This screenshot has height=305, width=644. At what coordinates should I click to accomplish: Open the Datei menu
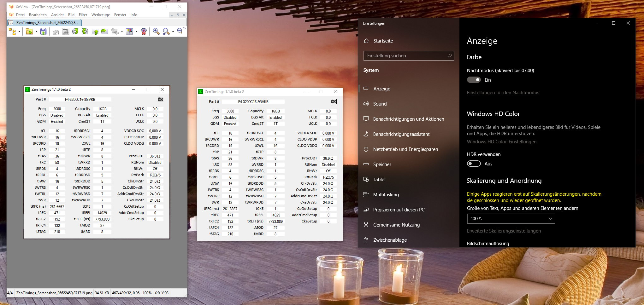coord(20,15)
